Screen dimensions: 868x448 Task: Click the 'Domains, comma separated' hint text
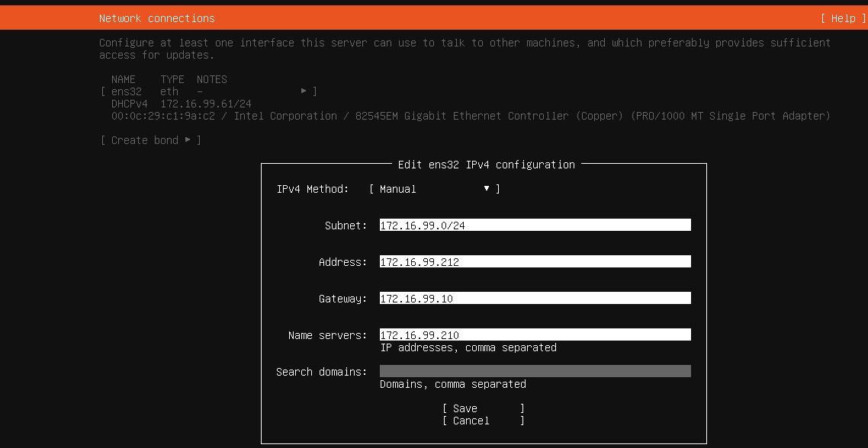pyautogui.click(x=453, y=384)
